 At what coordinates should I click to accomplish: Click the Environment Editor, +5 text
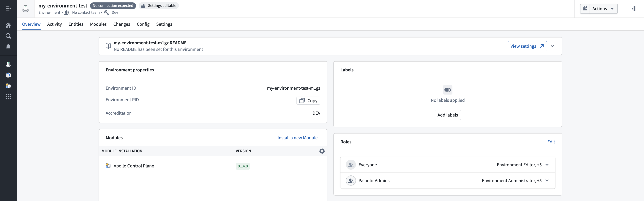[x=519, y=165]
